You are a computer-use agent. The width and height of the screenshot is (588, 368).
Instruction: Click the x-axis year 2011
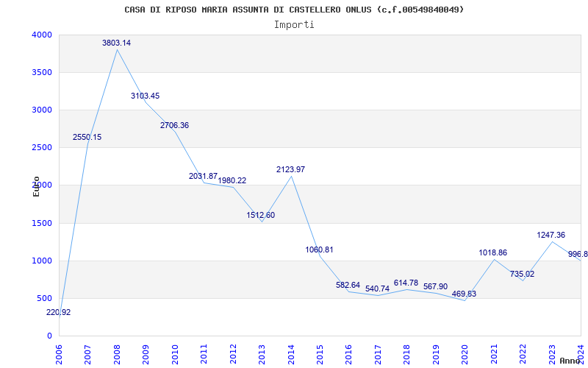coord(204,355)
